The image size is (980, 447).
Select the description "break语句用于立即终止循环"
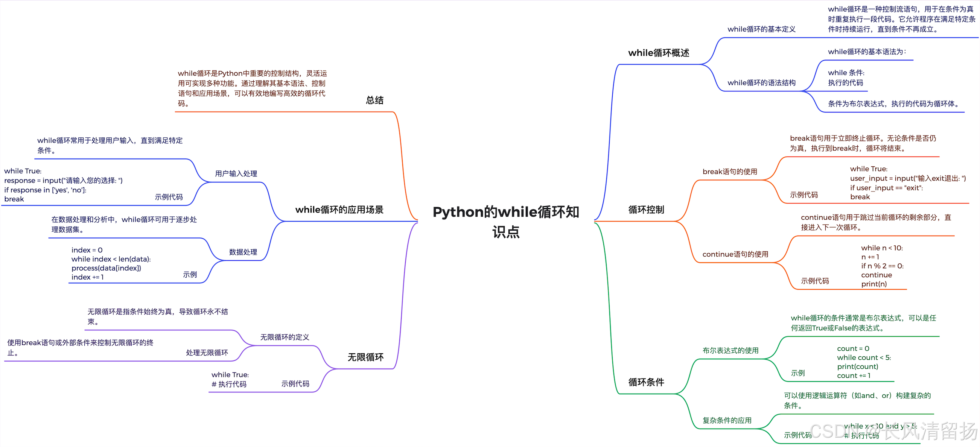click(x=863, y=143)
